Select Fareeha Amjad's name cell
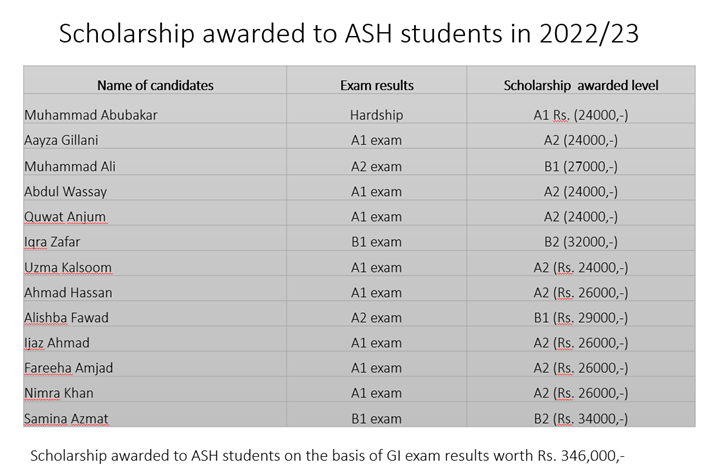This screenshot has height=471, width=720. (70, 368)
